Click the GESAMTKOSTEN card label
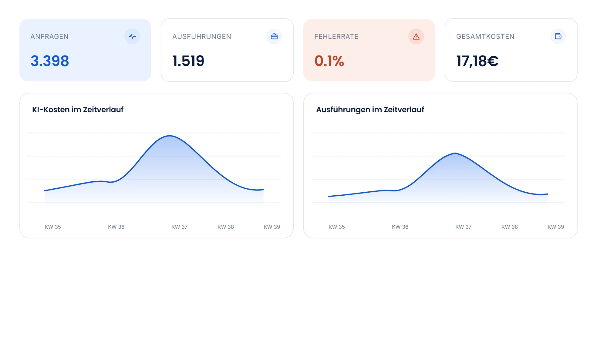The width and height of the screenshot is (597, 364). [485, 36]
